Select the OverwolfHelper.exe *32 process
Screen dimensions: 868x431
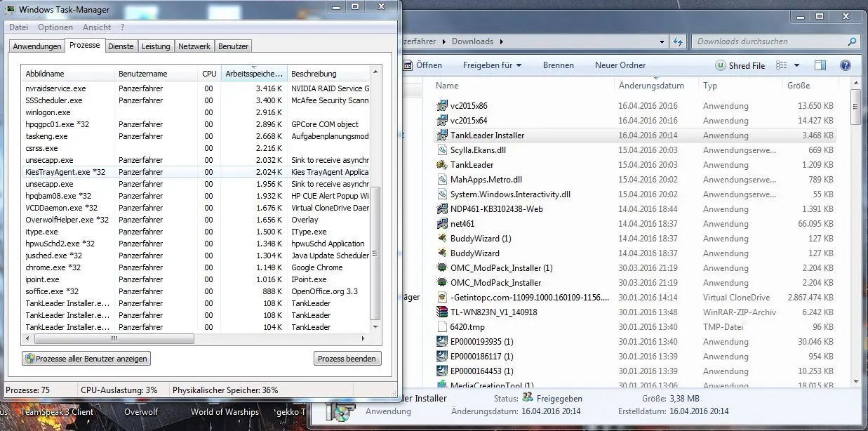(195, 220)
